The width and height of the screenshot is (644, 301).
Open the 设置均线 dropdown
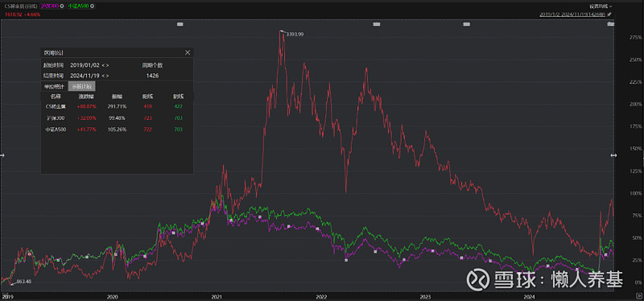coord(601,6)
